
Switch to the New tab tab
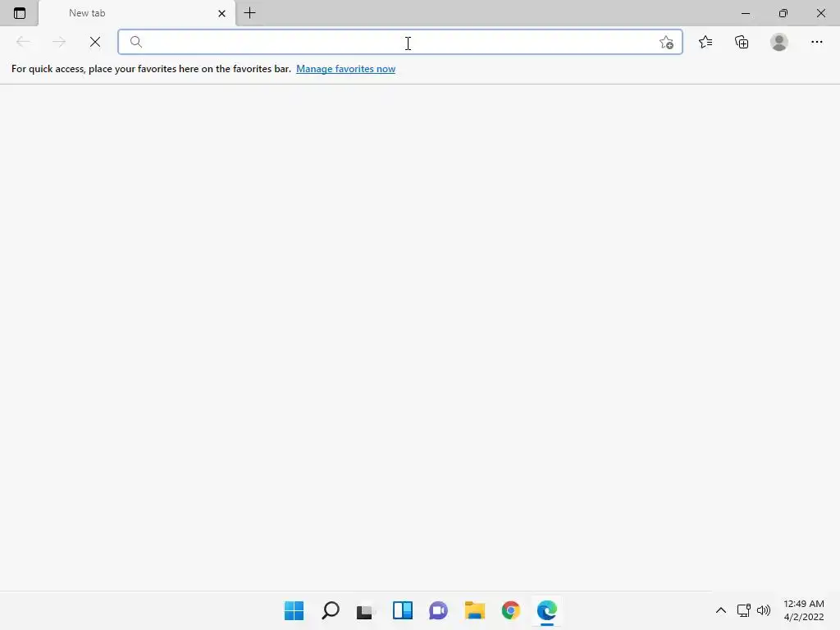pos(137,13)
